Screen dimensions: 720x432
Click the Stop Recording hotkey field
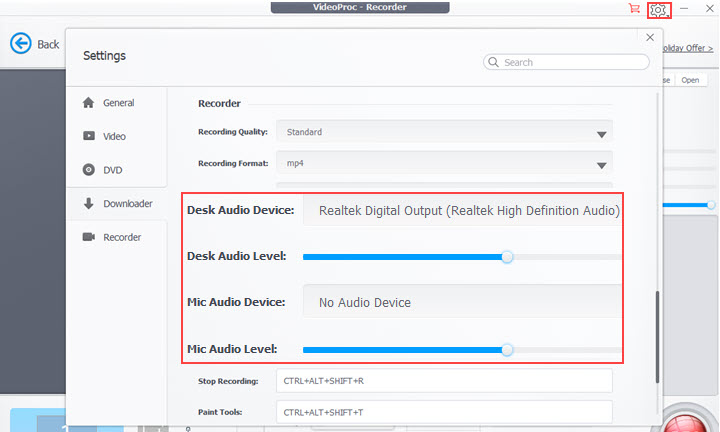[x=444, y=381]
